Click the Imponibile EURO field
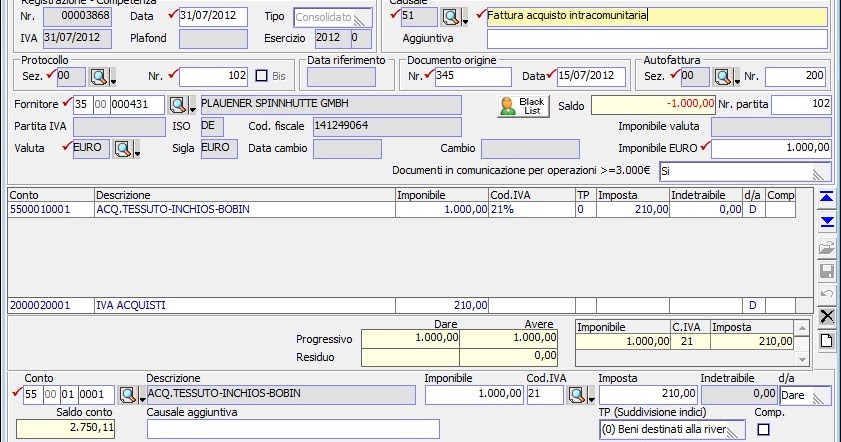The height and width of the screenshot is (442, 841). click(x=771, y=149)
